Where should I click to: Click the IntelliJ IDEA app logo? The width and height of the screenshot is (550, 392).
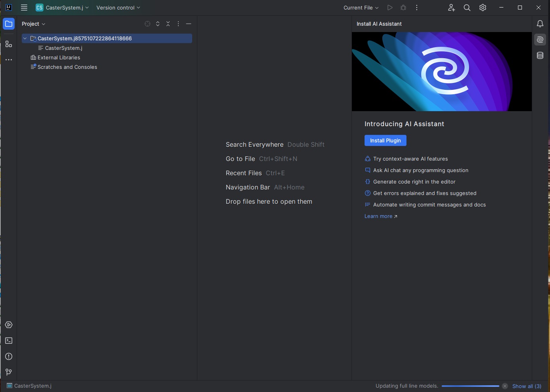point(9,8)
